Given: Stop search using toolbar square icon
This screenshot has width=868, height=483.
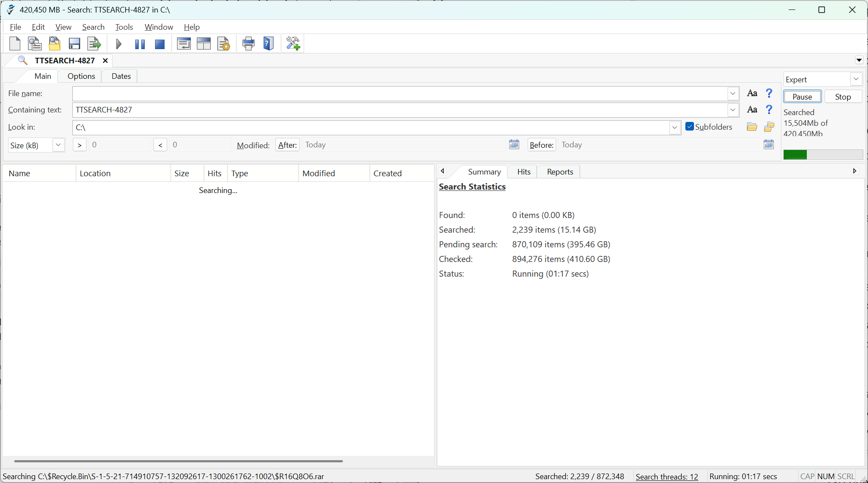Looking at the screenshot, I should [160, 44].
